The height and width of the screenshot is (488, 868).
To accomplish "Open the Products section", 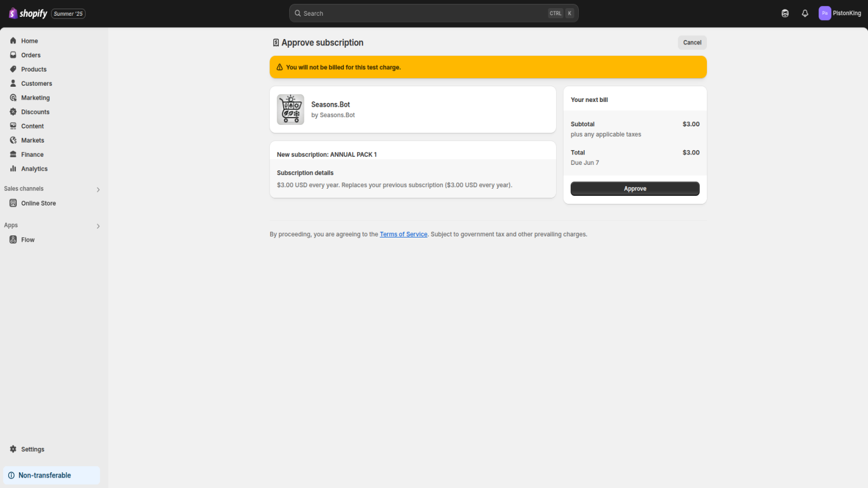I will click(34, 69).
